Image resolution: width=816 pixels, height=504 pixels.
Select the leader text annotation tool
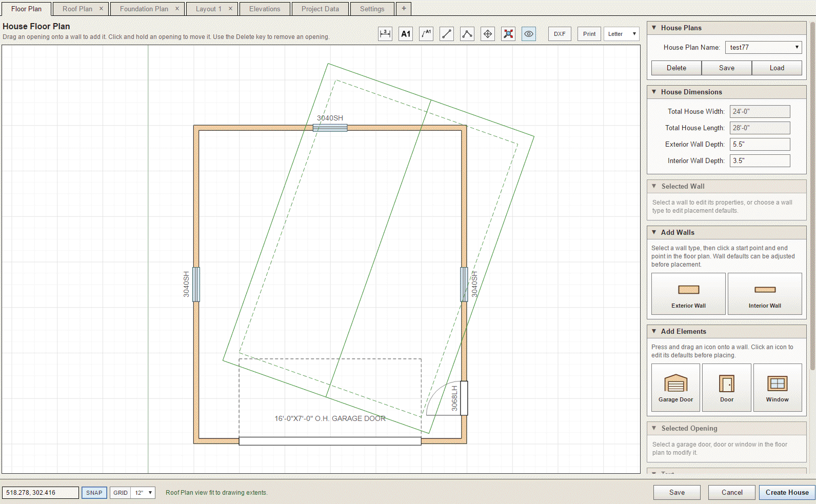(426, 34)
